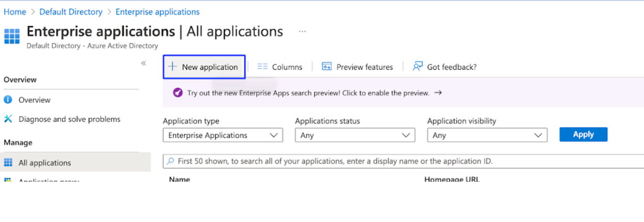Viewport: 644px width, 222px height.
Task: Click the Preview features icon
Action: tap(327, 67)
